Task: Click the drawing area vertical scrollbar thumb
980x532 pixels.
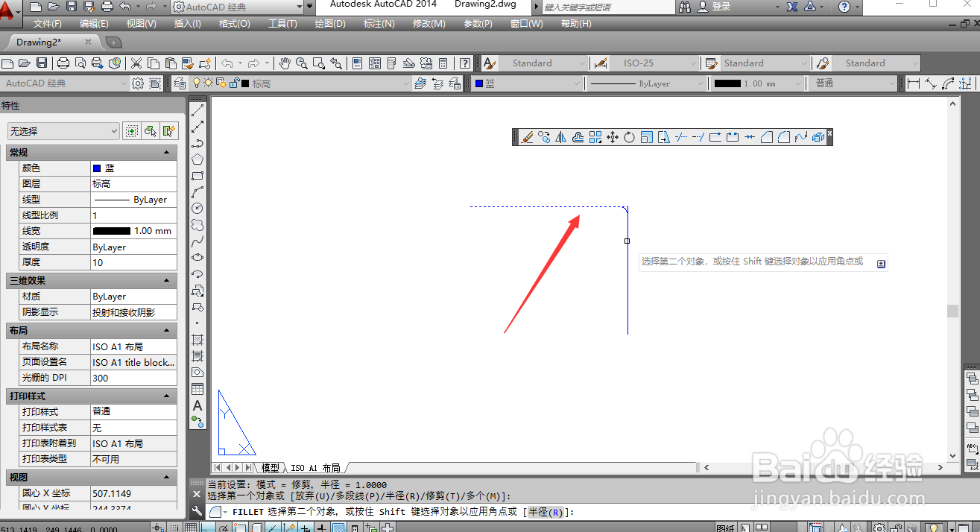Action: pyautogui.click(x=952, y=311)
